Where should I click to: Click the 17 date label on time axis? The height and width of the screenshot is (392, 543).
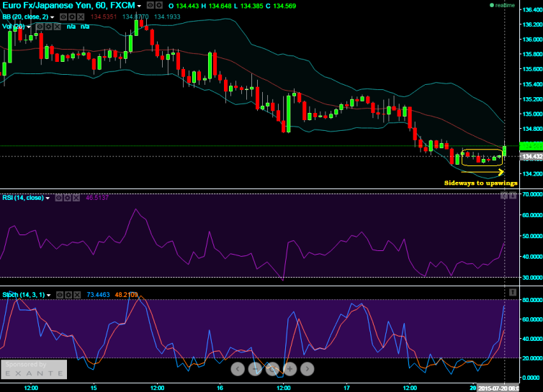(x=346, y=388)
